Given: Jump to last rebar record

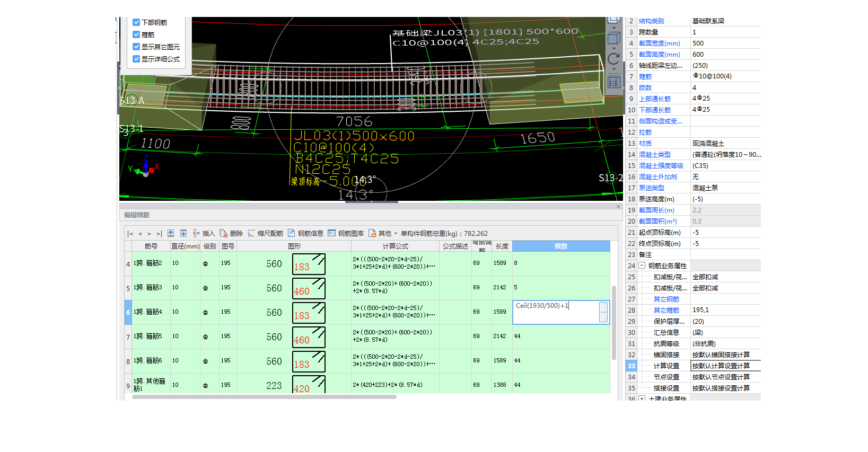Looking at the screenshot, I should [159, 234].
